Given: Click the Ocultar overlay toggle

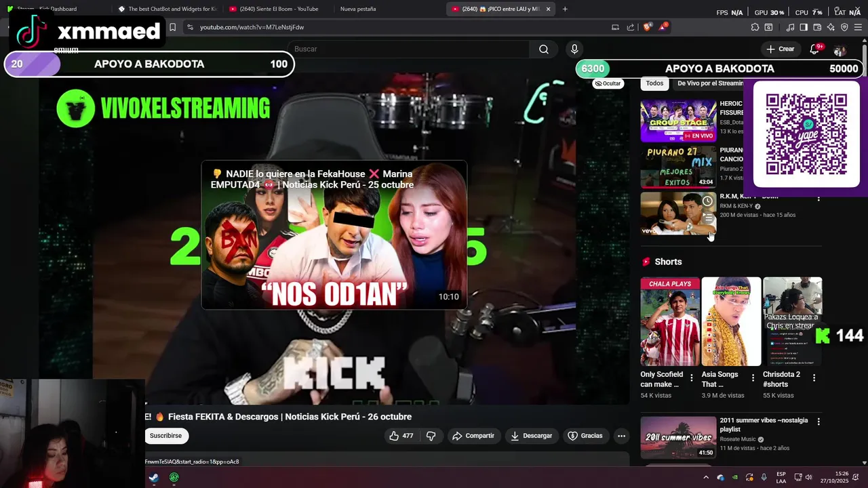Looking at the screenshot, I should [x=608, y=83].
